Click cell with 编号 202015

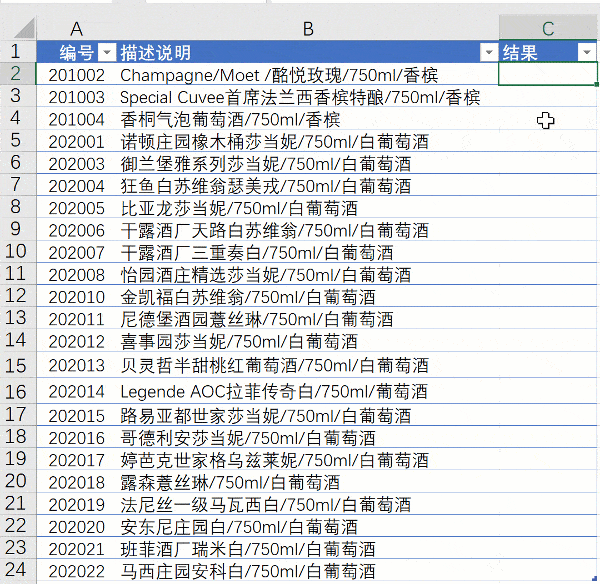[x=77, y=414]
